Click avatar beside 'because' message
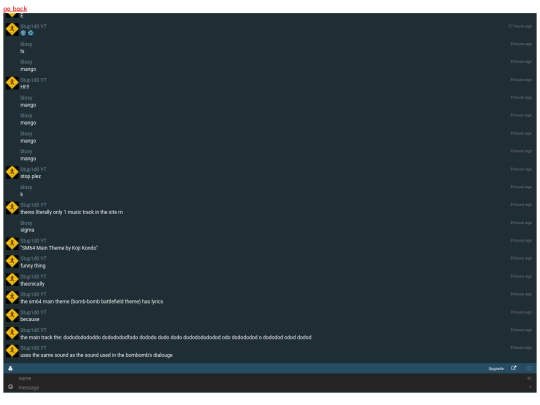The height and width of the screenshot is (405, 540). click(12, 315)
